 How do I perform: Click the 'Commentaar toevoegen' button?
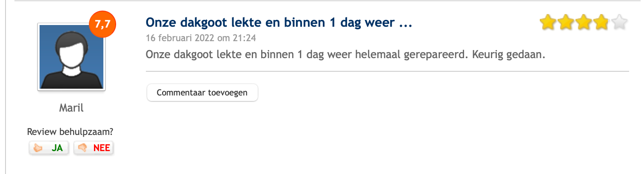tap(202, 93)
